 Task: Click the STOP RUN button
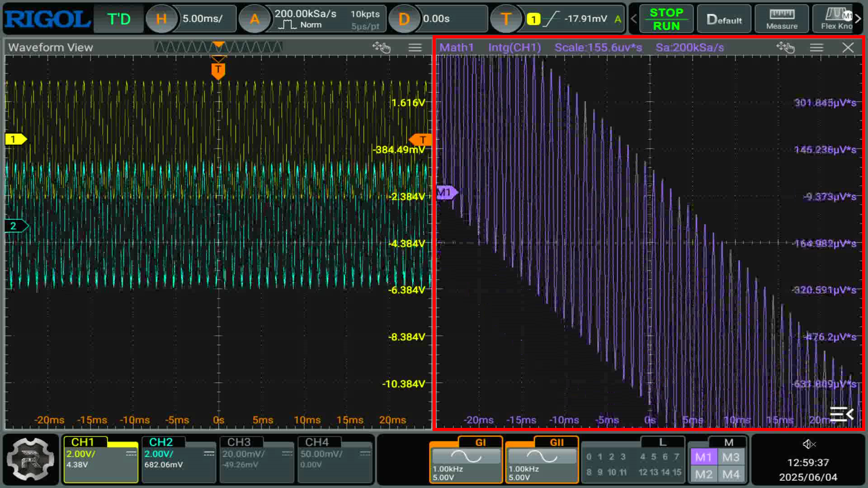pyautogui.click(x=666, y=19)
